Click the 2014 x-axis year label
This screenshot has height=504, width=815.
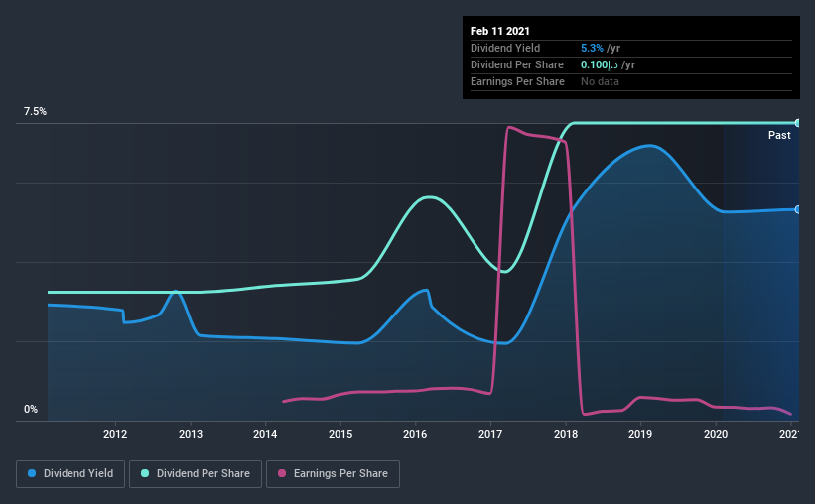265,434
